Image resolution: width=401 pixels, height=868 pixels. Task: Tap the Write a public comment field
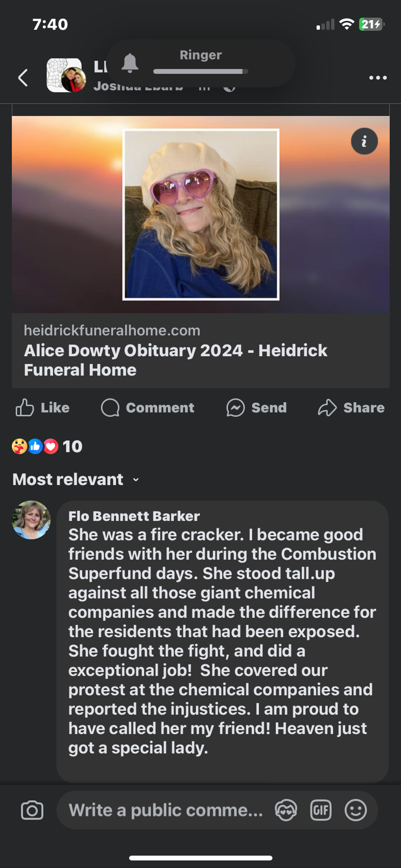tap(166, 810)
